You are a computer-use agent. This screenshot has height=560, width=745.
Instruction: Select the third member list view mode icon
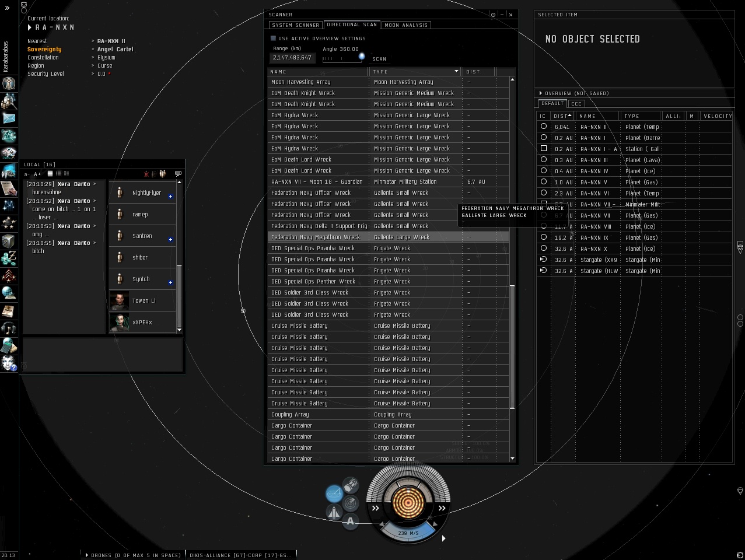67,174
